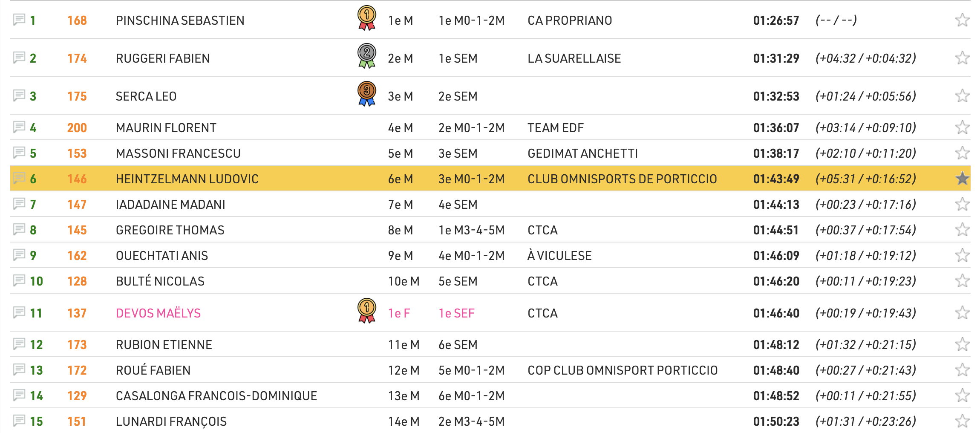The width and height of the screenshot is (980, 433).
Task: Click finish time 01:46:20 of Bulté Nicolas
Action: point(776,281)
